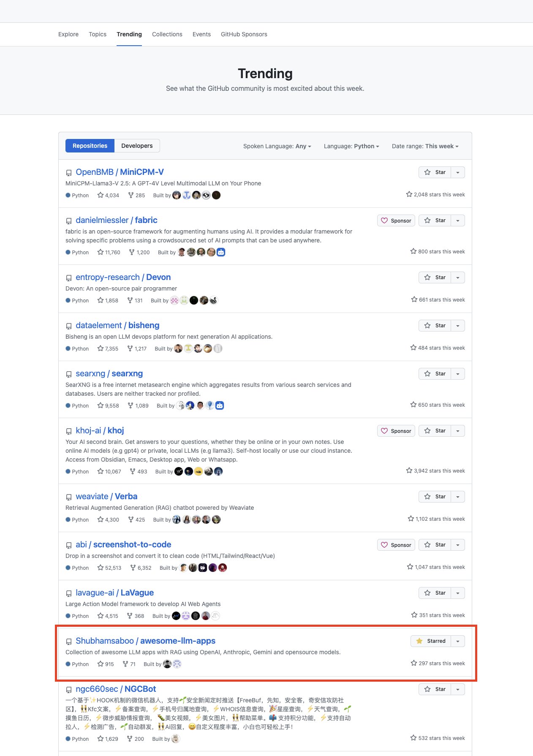The width and height of the screenshot is (533, 756).
Task: Open the star list dropdown for bisheng
Action: [x=458, y=326]
